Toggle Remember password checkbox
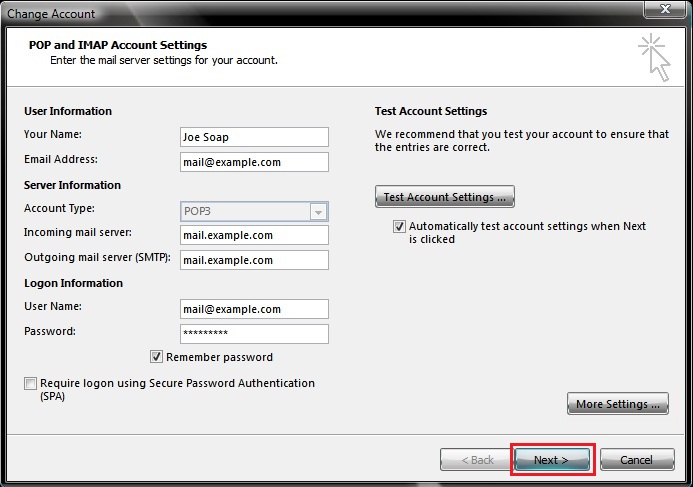Image resolution: width=693 pixels, height=487 pixels. coord(156,357)
